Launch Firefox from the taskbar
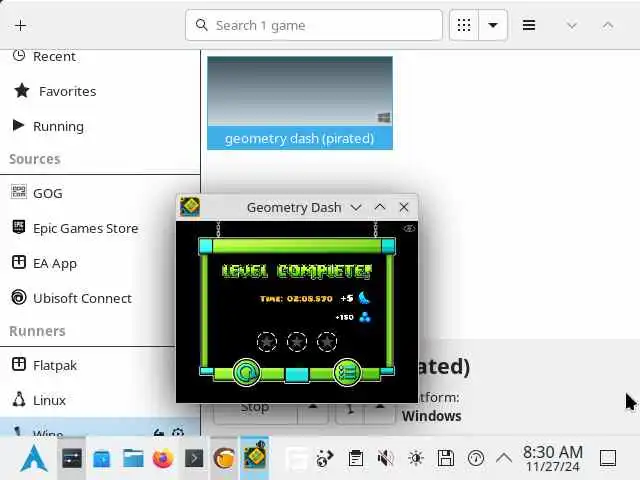This screenshot has height=480, width=640. pos(163,458)
